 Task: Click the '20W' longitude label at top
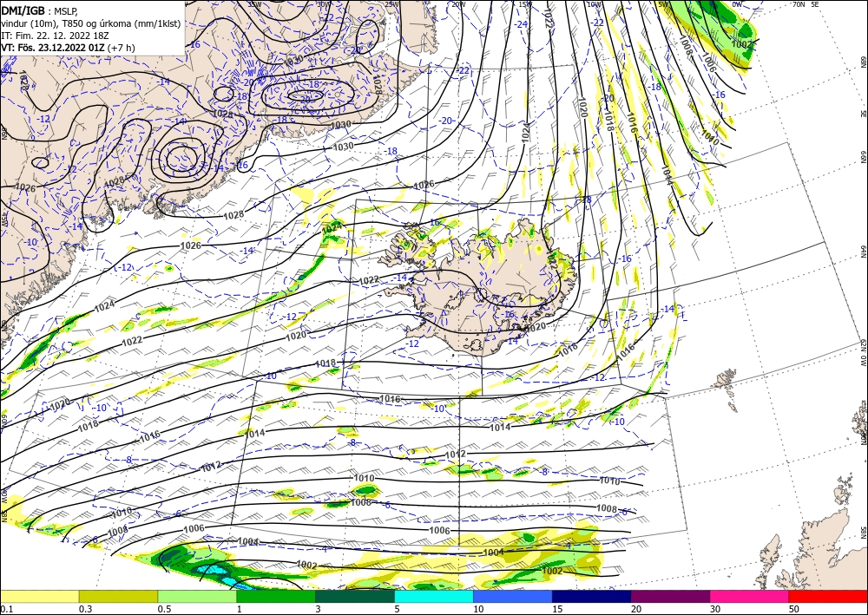457,4
